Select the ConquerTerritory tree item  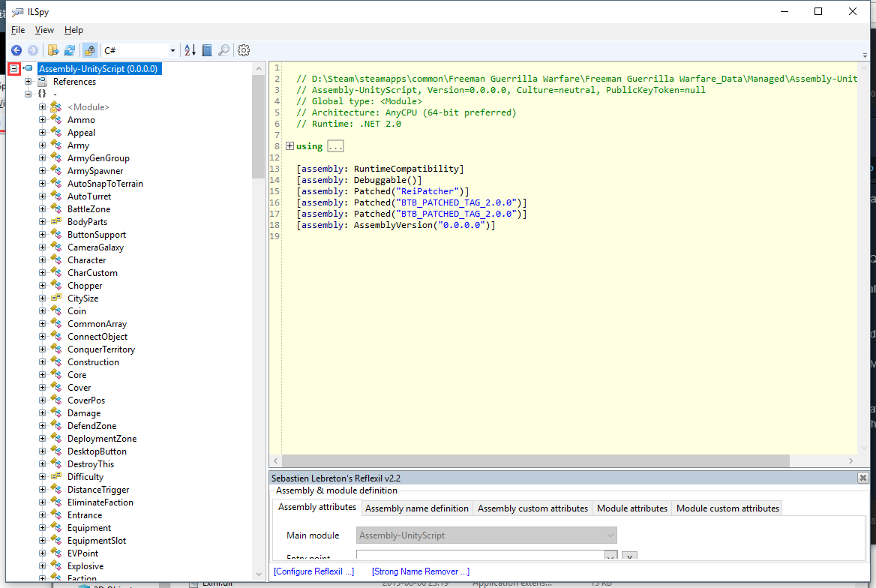[x=101, y=349]
